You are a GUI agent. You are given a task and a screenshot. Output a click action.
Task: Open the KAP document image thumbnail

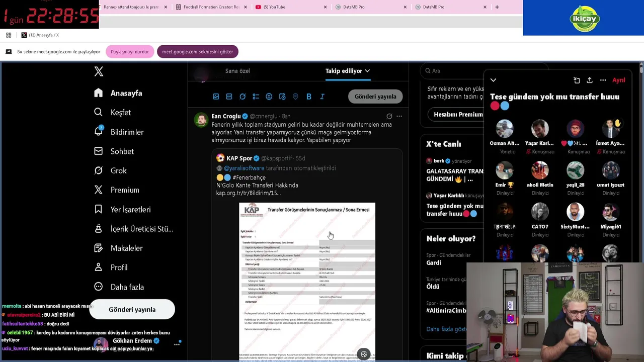307,282
